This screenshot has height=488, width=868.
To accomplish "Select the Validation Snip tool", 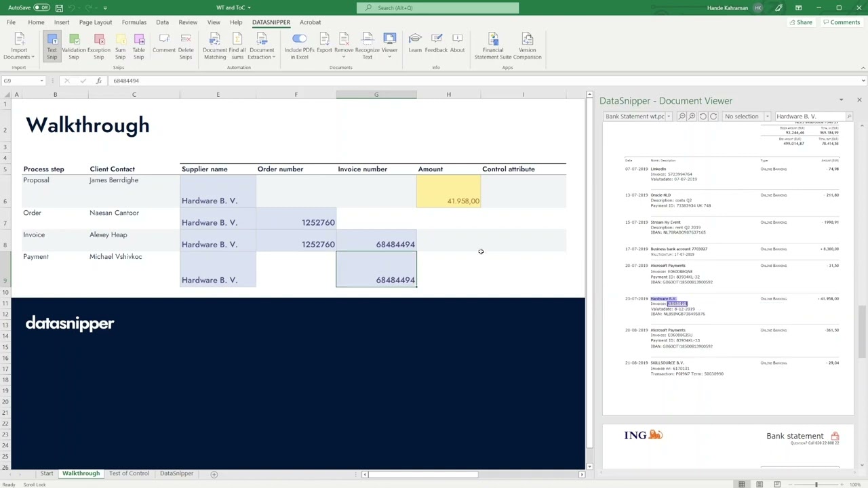I will (74, 46).
